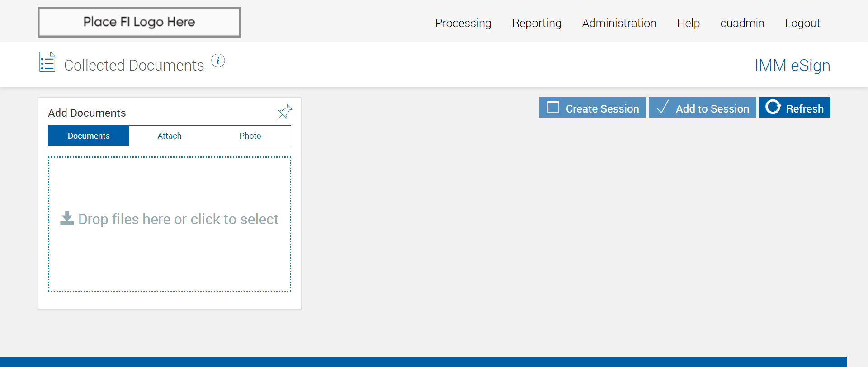Click the Collected Documents page title

[x=134, y=65]
